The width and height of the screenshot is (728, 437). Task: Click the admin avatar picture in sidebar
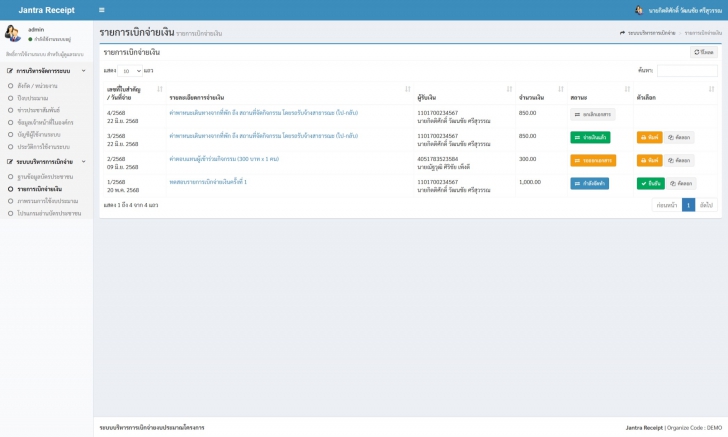coord(13,33)
